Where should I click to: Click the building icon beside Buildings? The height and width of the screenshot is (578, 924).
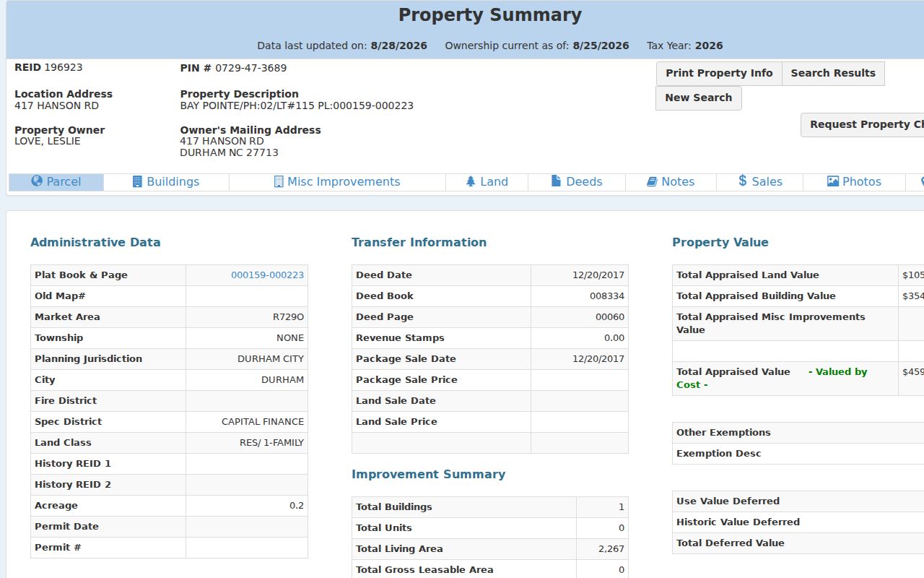(137, 181)
